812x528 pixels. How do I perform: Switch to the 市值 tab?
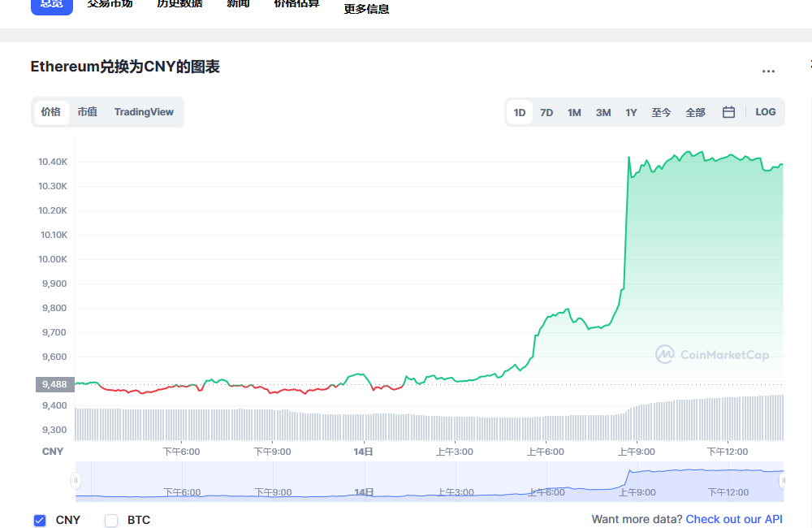87,112
